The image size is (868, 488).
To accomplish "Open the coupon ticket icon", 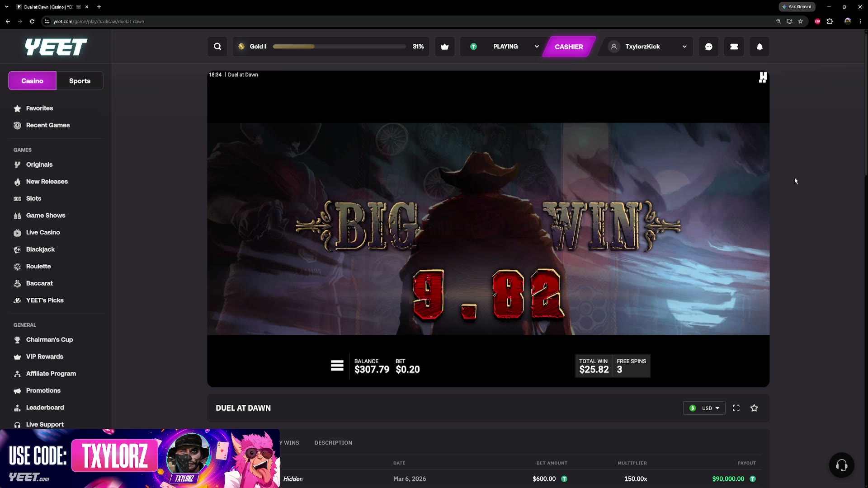I will click(734, 47).
